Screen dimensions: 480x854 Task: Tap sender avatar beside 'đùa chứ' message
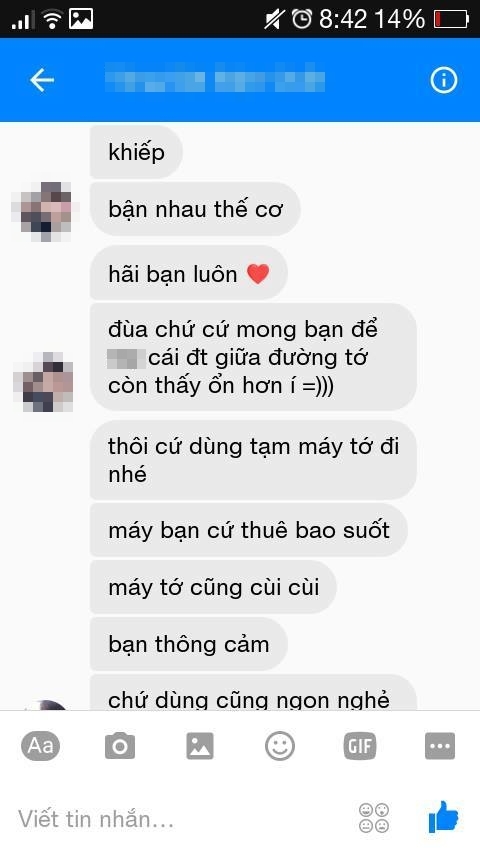(x=44, y=381)
